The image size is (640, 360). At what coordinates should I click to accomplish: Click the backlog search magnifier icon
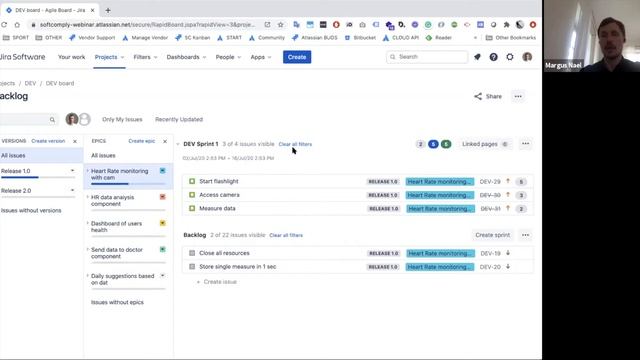(52, 120)
